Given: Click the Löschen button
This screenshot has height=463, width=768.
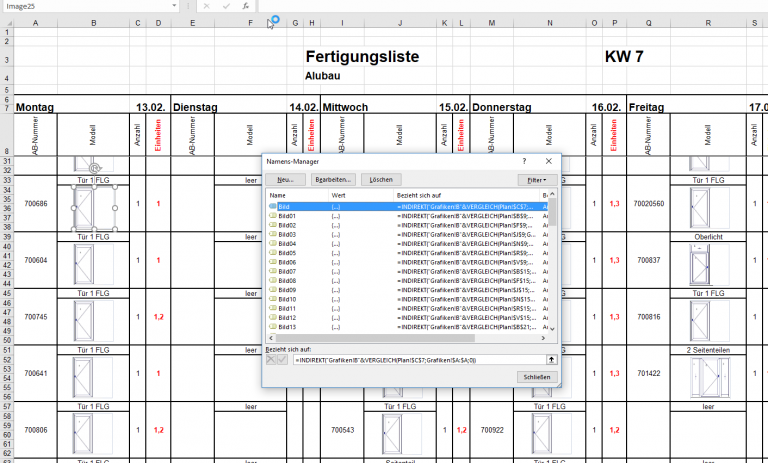Looking at the screenshot, I should pyautogui.click(x=381, y=180).
